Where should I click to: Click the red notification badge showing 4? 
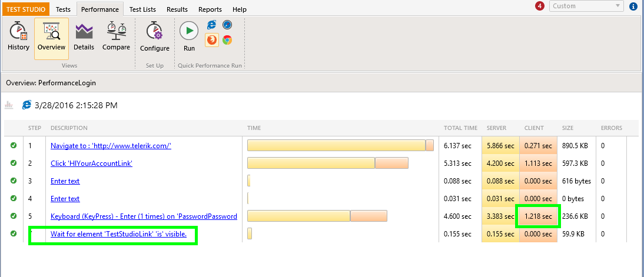540,6
